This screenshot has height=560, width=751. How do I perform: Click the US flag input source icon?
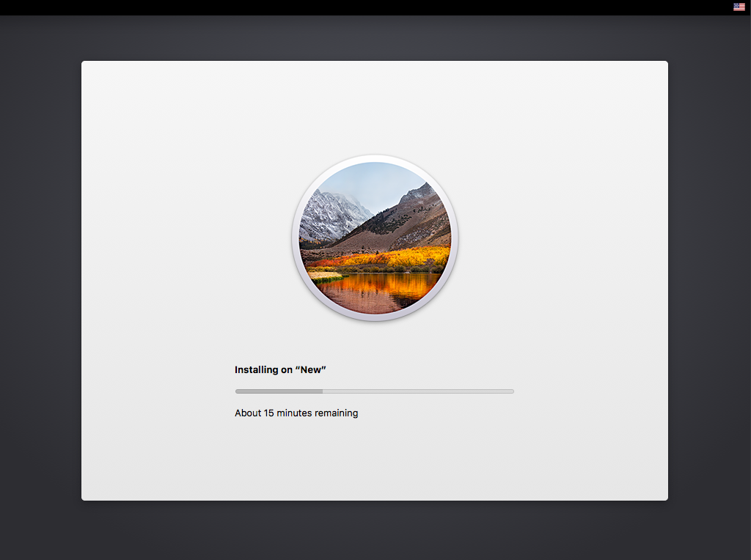(x=739, y=7)
